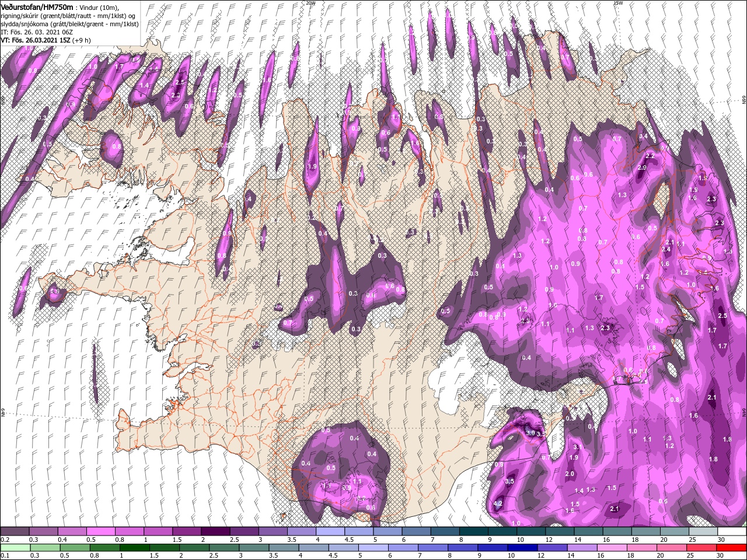Click the green rain swatch labeled 0.5
747x560 pixels.
pos(75,548)
